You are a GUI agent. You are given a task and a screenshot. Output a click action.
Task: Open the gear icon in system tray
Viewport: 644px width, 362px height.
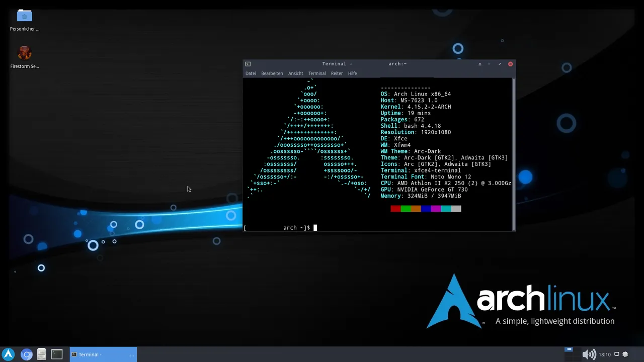626,354
